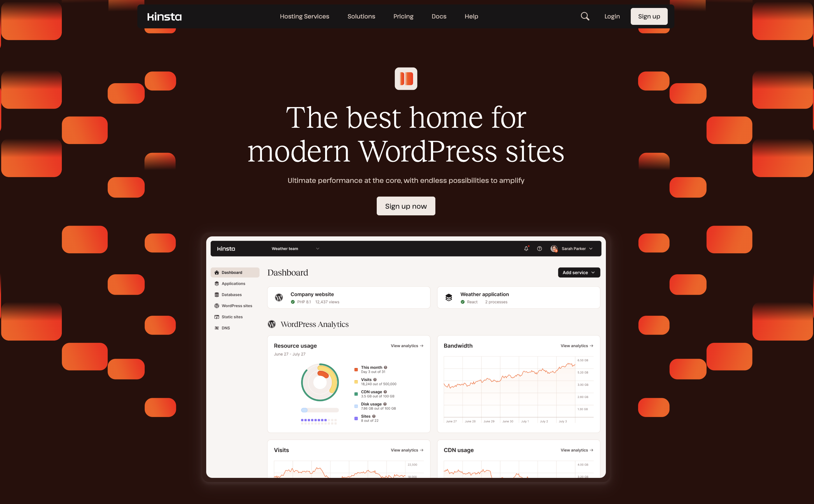This screenshot has width=814, height=504.
Task: Click the Kinsta logo in dashboard header
Action: point(227,248)
